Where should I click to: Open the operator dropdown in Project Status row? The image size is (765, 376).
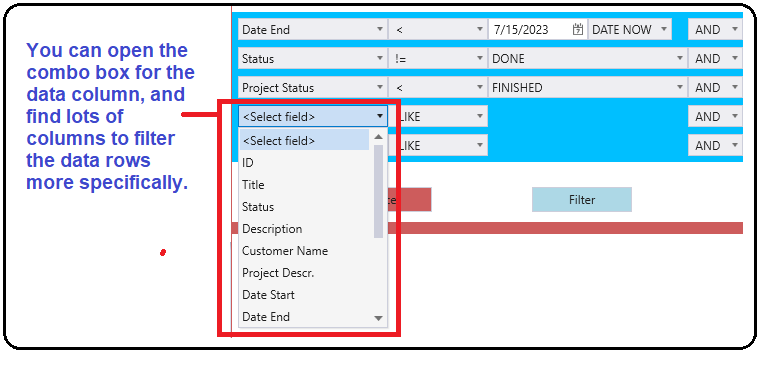[x=438, y=88]
